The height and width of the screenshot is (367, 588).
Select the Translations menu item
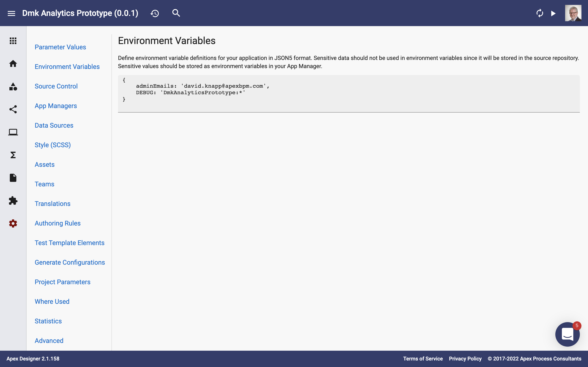52,203
